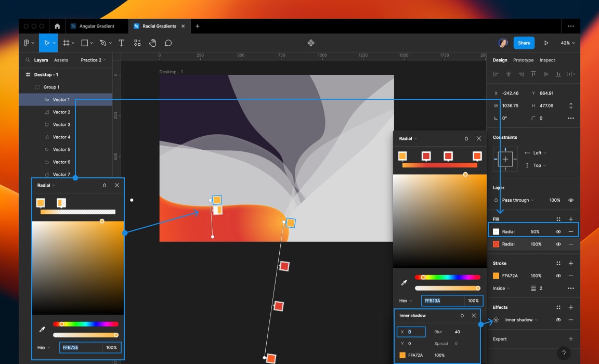
Task: Switch to Angular Gradient tab
Action: point(96,26)
